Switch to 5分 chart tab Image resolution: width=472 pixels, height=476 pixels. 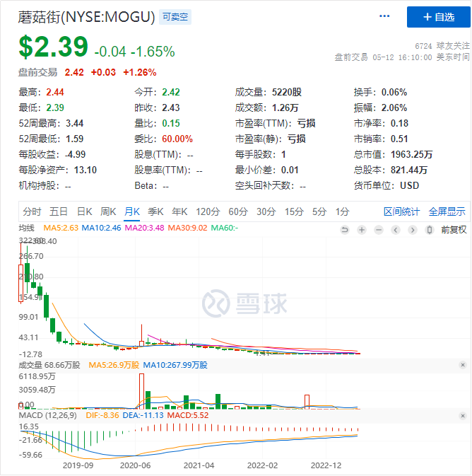(319, 211)
